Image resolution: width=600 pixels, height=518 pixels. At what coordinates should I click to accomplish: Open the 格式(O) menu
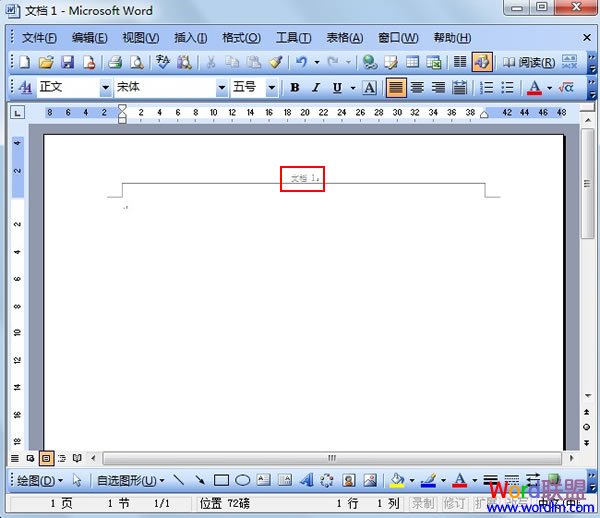pyautogui.click(x=241, y=38)
